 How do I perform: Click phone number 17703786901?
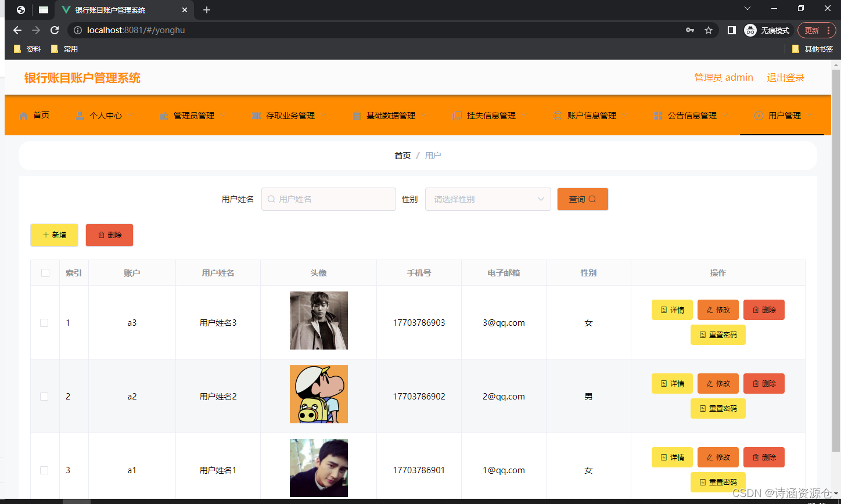(x=419, y=470)
